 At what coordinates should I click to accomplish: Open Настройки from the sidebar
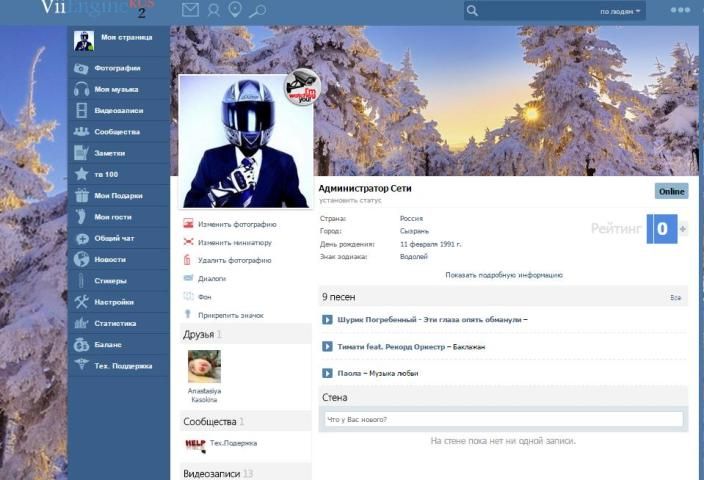tap(114, 302)
